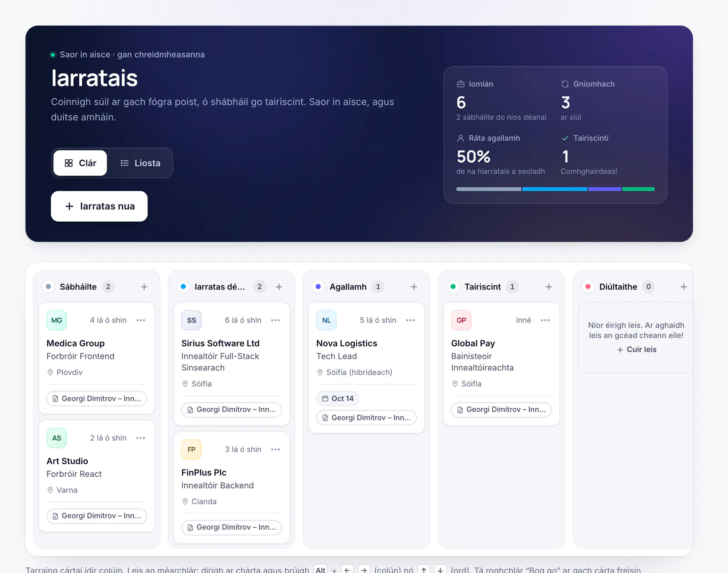Viewport: 728px width, 573px height.
Task: Add card to Agallamh column
Action: pyautogui.click(x=414, y=287)
